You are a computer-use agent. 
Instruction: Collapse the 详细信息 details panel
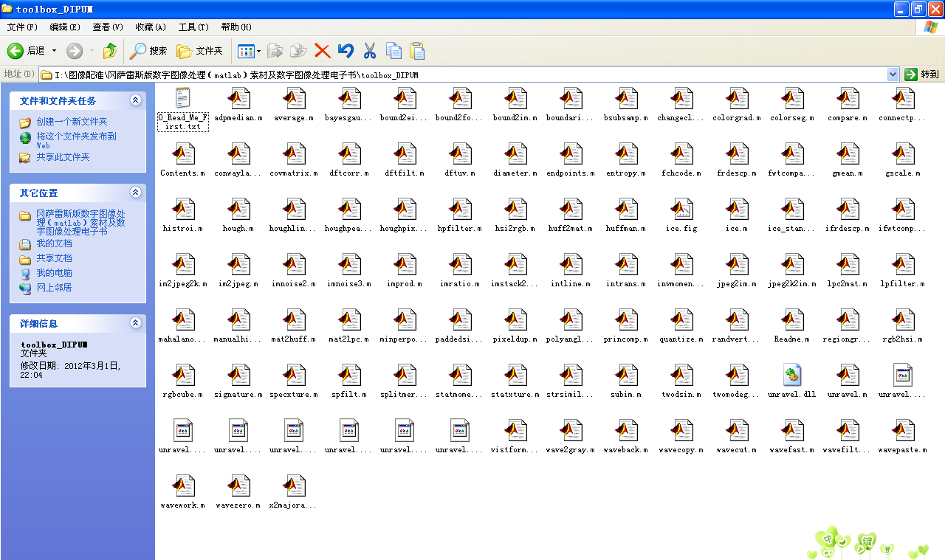tap(135, 323)
